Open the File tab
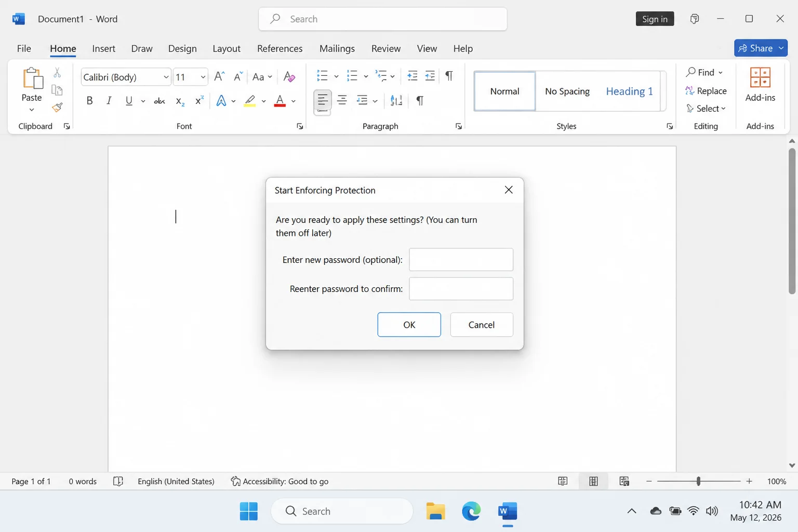The width and height of the screenshot is (798, 532). (x=24, y=48)
